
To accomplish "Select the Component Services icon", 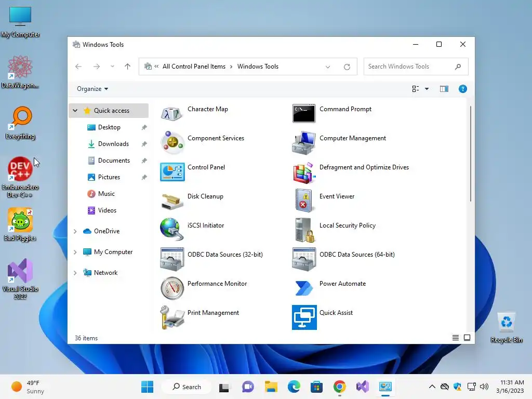I will click(x=172, y=142).
